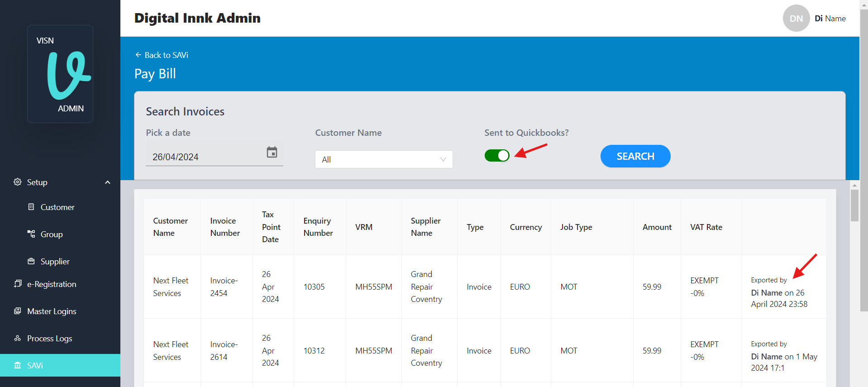868x387 pixels.
Task: Click the VISN Admin logo
Action: click(60, 74)
